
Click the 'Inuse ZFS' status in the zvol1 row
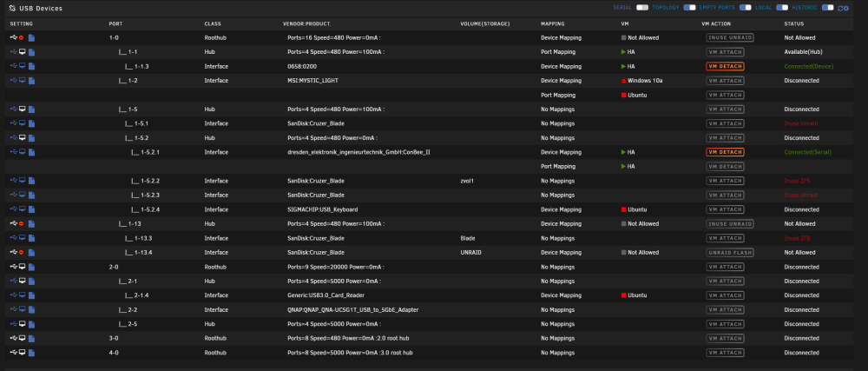pyautogui.click(x=797, y=181)
